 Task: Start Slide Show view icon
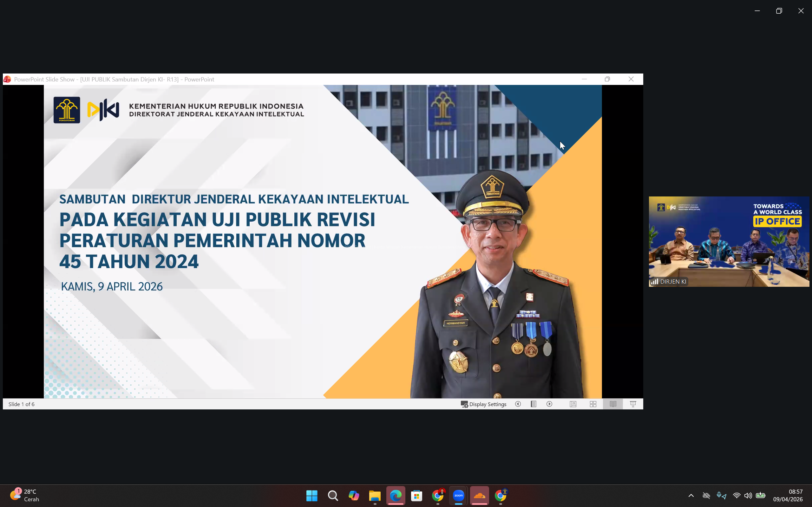pos(633,404)
